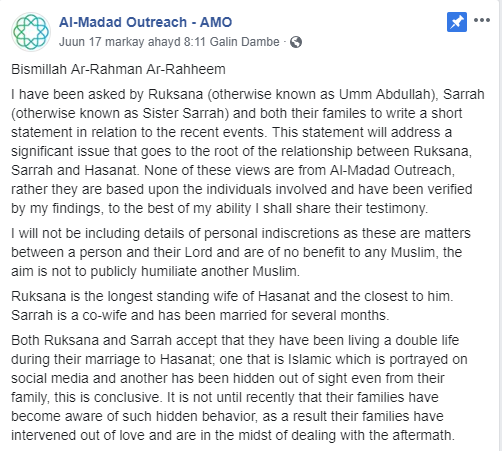
Task: Click the paragraph starting 'Ruksana is the longest'
Action: coord(232,306)
